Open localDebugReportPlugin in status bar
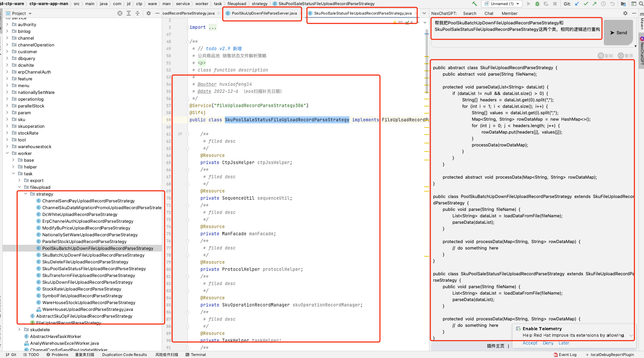 point(610,355)
